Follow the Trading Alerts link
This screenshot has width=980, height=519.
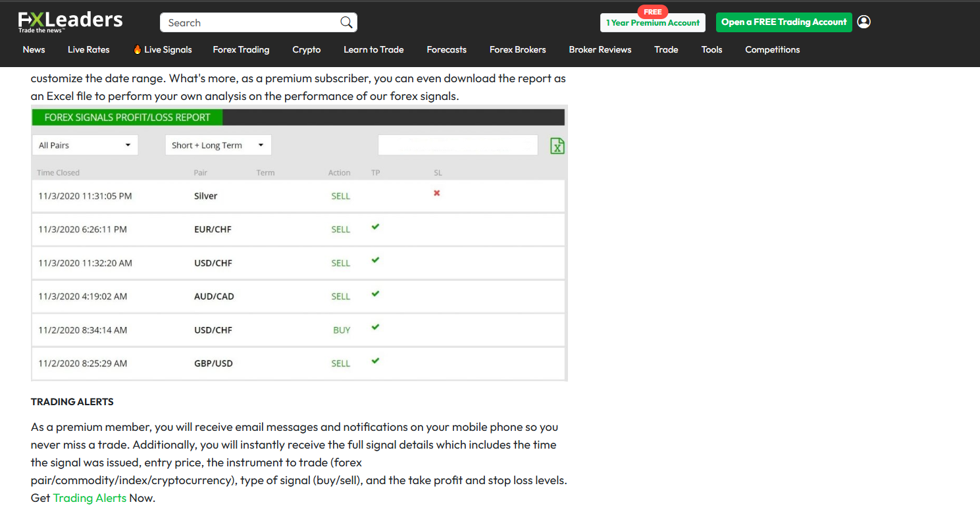(90, 498)
